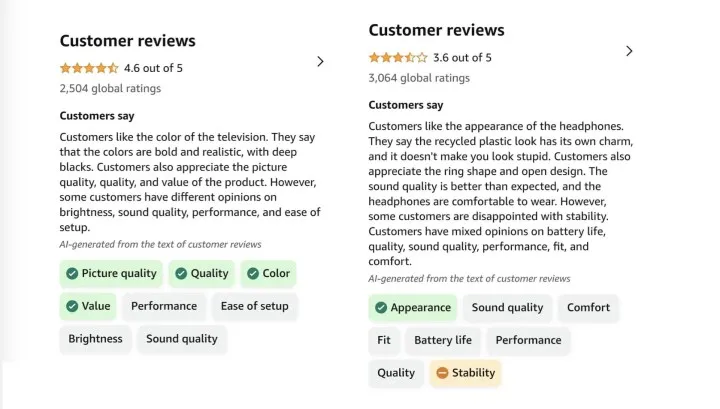Click the orange minus icon on Stability
The height and width of the screenshot is (409, 720).
click(442, 373)
